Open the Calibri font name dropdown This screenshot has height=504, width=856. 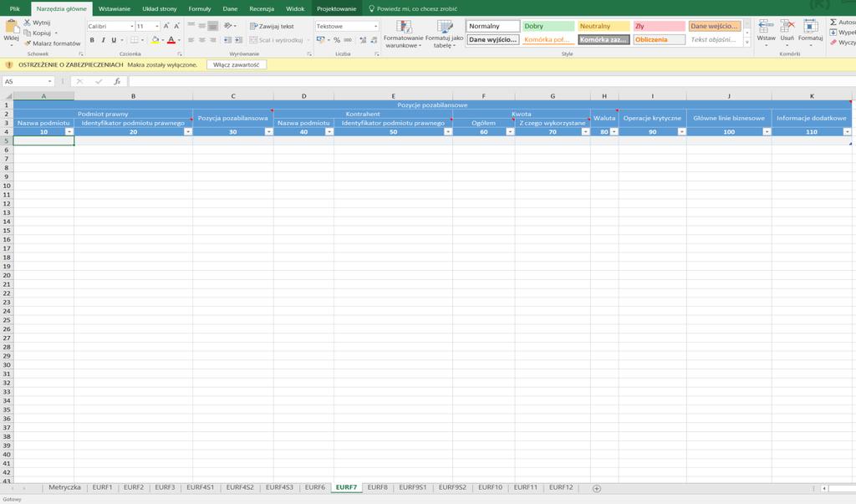click(131, 26)
